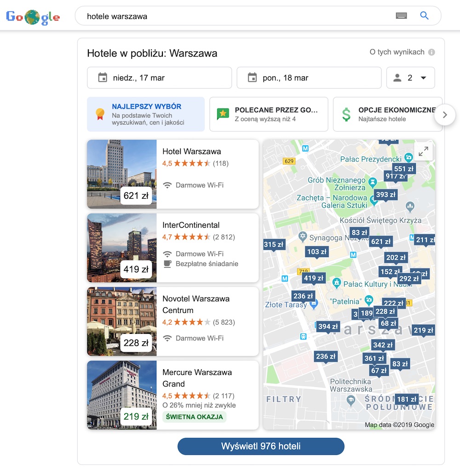Click the Kościół Świętego Krzyża marker
This screenshot has height=476, width=460.
tap(410, 207)
